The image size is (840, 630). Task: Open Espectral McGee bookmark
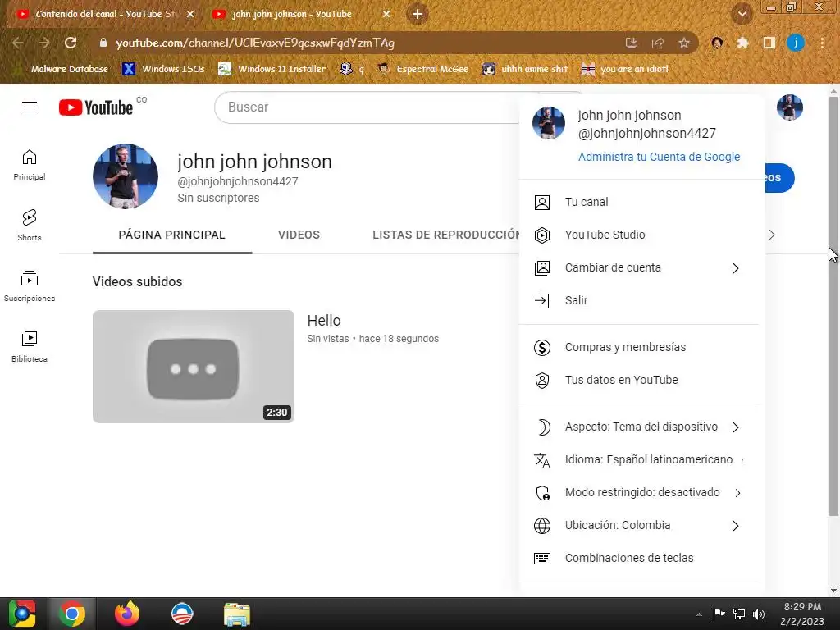[x=423, y=69]
